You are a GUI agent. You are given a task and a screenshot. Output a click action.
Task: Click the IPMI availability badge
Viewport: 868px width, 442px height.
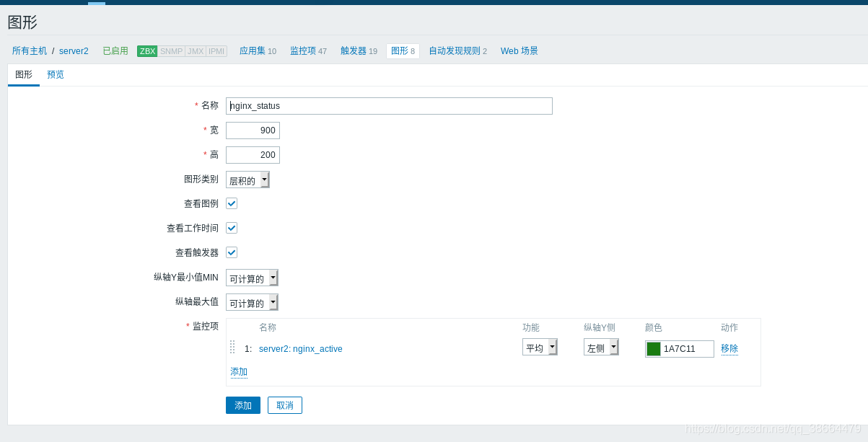(216, 51)
